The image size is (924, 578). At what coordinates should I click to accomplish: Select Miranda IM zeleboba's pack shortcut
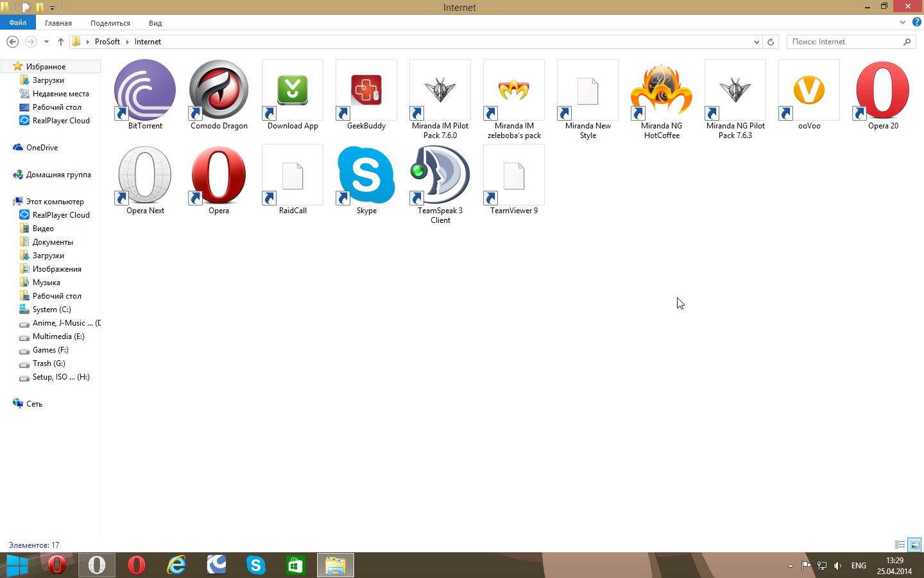click(514, 90)
